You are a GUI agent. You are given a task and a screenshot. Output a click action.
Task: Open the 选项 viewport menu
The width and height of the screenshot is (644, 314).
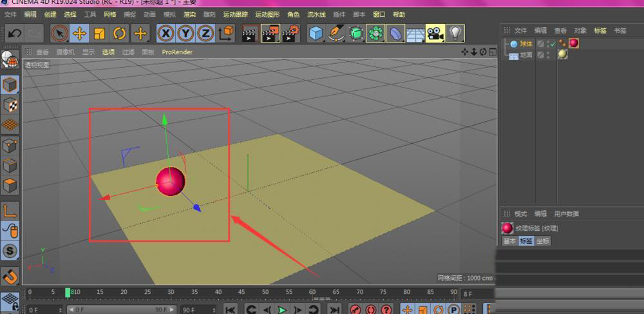coord(108,52)
